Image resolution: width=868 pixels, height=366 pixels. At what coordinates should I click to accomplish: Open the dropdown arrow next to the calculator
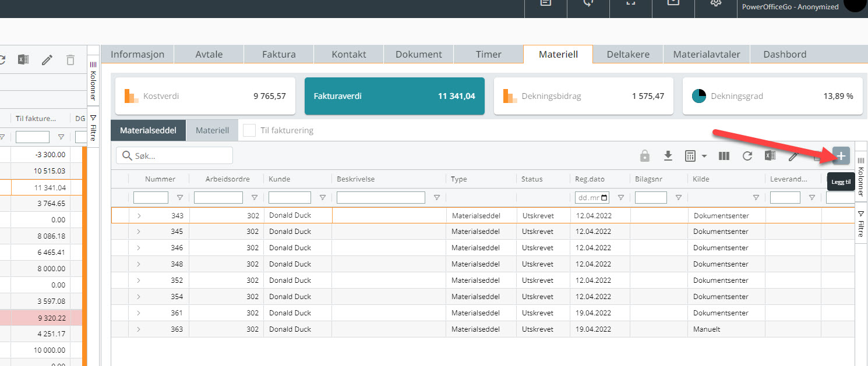pyautogui.click(x=704, y=156)
